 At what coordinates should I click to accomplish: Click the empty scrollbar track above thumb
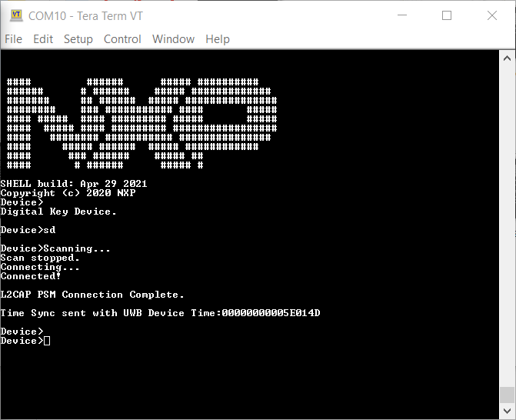pyautogui.click(x=507, y=226)
